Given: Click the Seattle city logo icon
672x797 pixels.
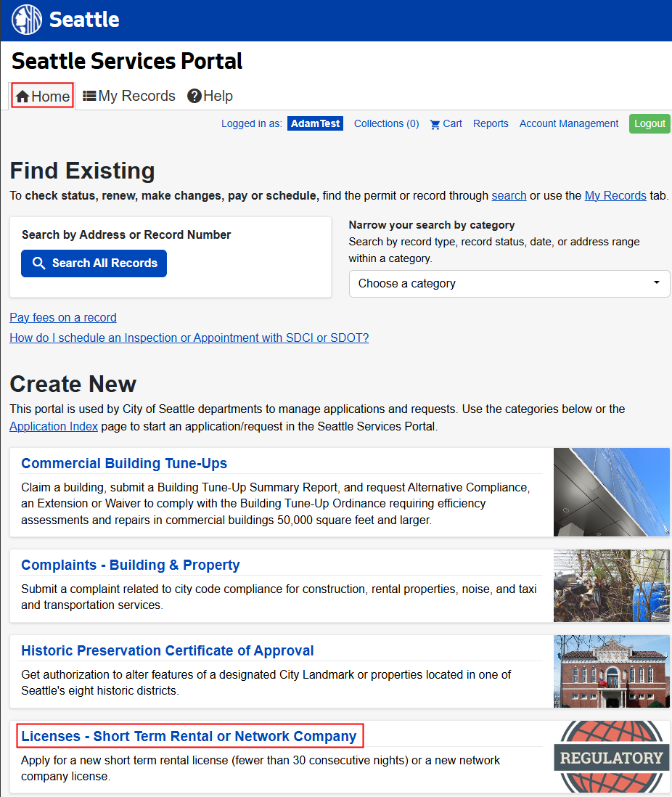Looking at the screenshot, I should click(26, 20).
